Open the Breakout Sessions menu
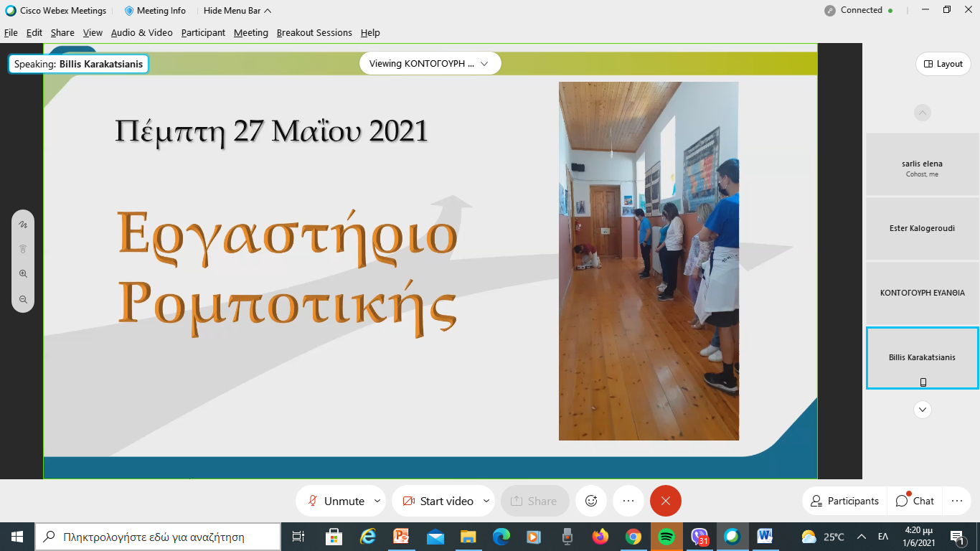The width and height of the screenshot is (980, 551). coord(314,33)
